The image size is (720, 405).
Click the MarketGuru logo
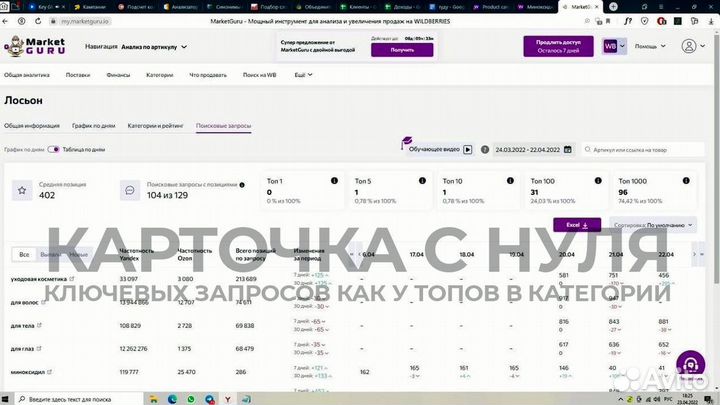(35, 46)
